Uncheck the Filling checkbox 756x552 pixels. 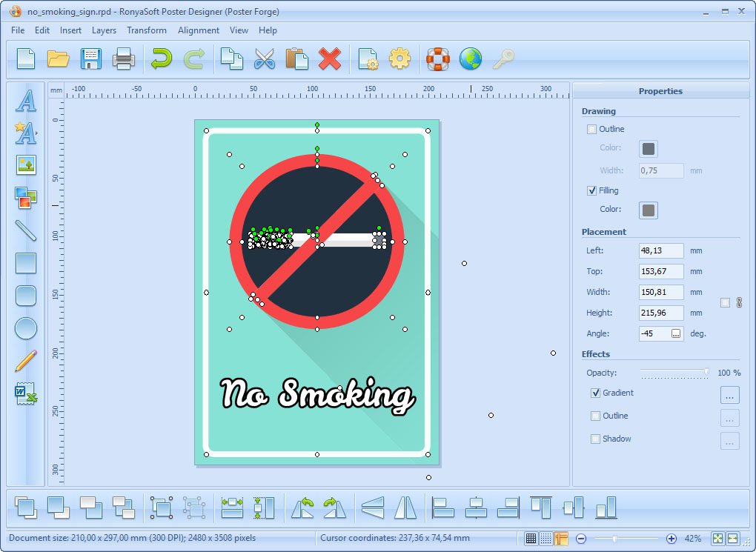pos(591,190)
